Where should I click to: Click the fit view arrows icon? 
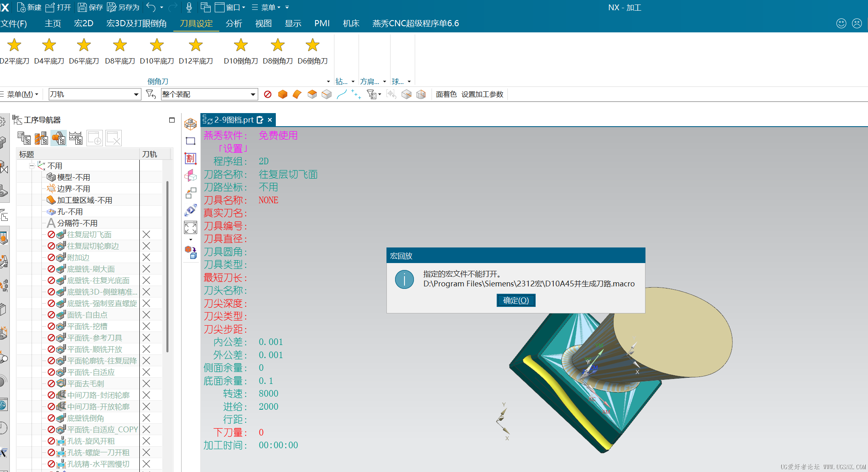tap(191, 227)
